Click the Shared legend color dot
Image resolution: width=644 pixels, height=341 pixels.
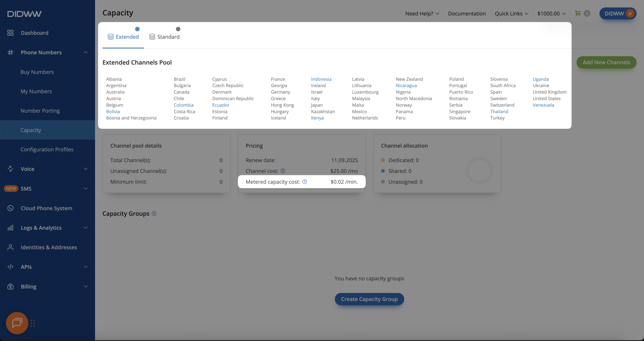pyautogui.click(x=383, y=171)
